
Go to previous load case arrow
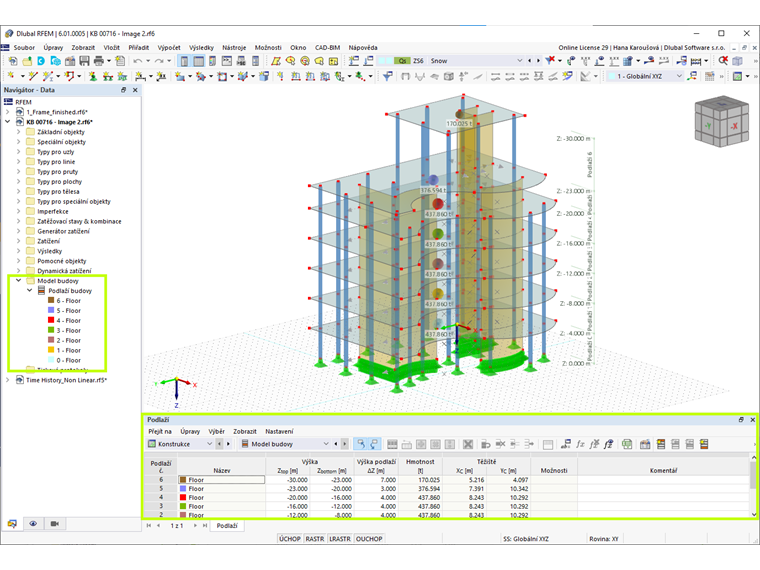[529, 61]
